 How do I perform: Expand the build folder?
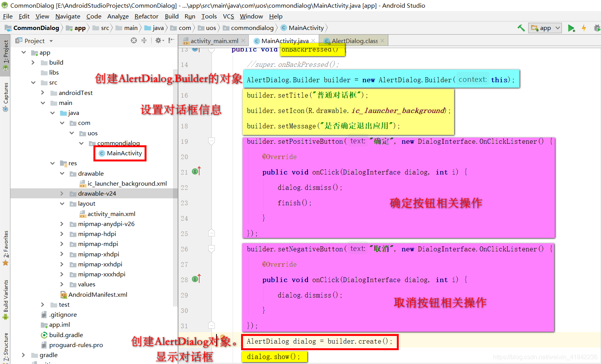pos(33,62)
